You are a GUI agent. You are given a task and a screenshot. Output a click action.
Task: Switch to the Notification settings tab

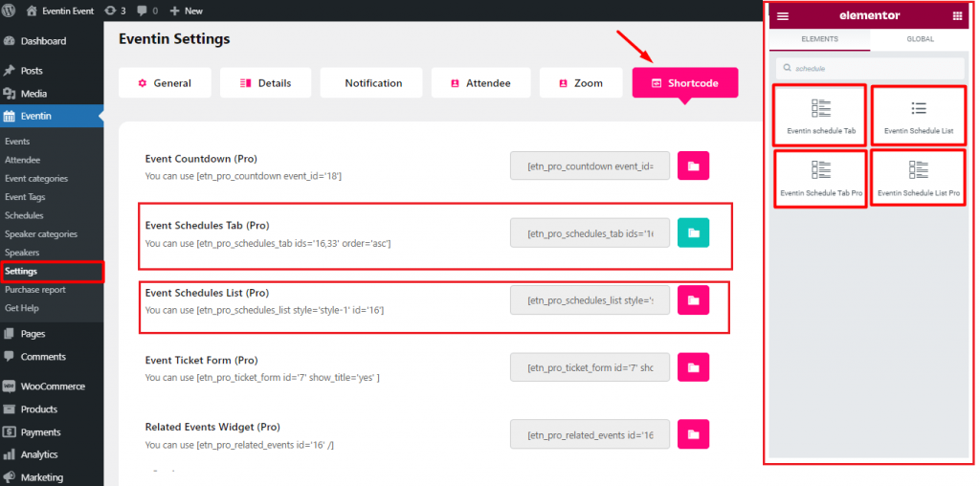point(371,83)
